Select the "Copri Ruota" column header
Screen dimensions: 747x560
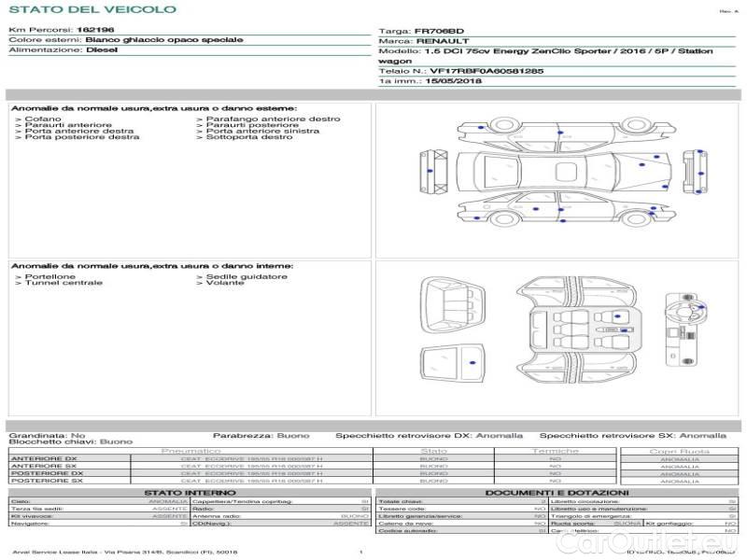680,452
